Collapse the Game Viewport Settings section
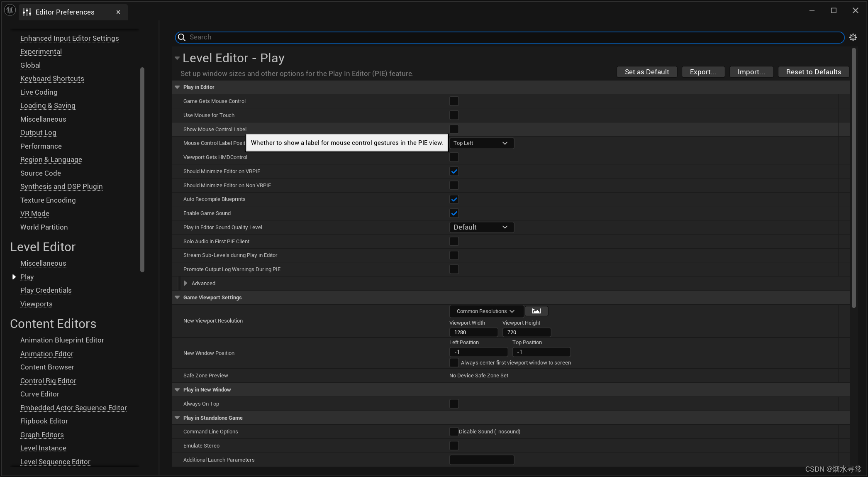 pyautogui.click(x=177, y=297)
